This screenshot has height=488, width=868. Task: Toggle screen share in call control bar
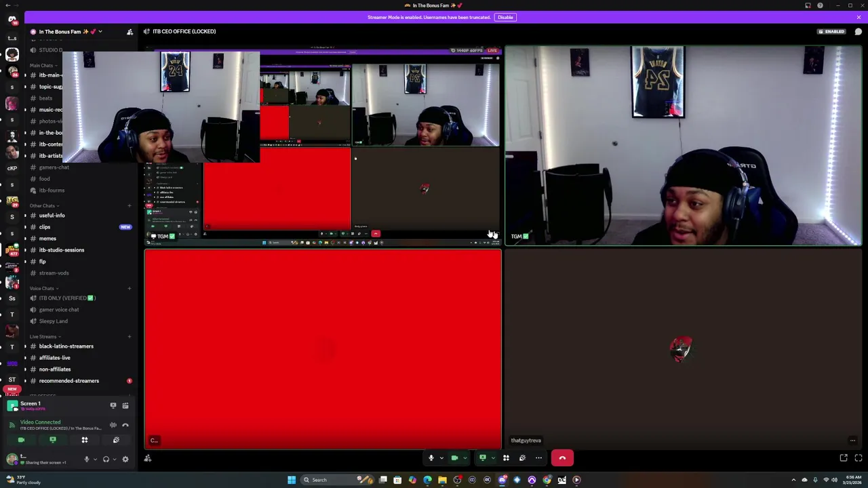click(483, 458)
